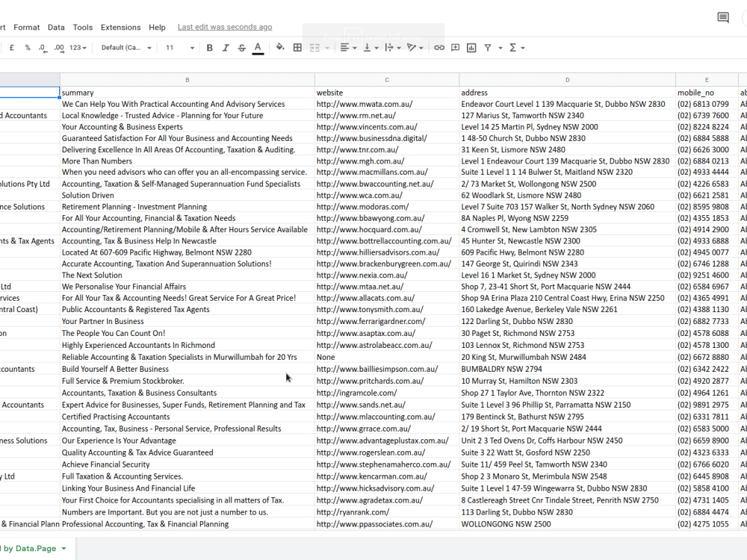Open the cell borders menu

(x=297, y=48)
